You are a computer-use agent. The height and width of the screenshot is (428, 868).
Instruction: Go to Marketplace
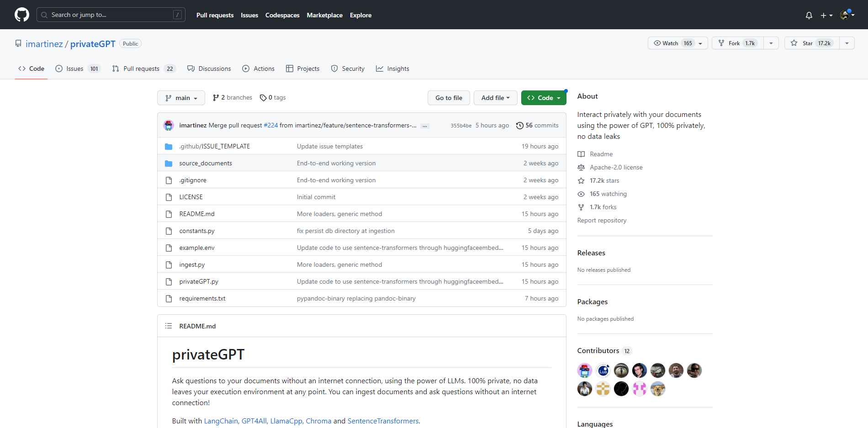324,15
